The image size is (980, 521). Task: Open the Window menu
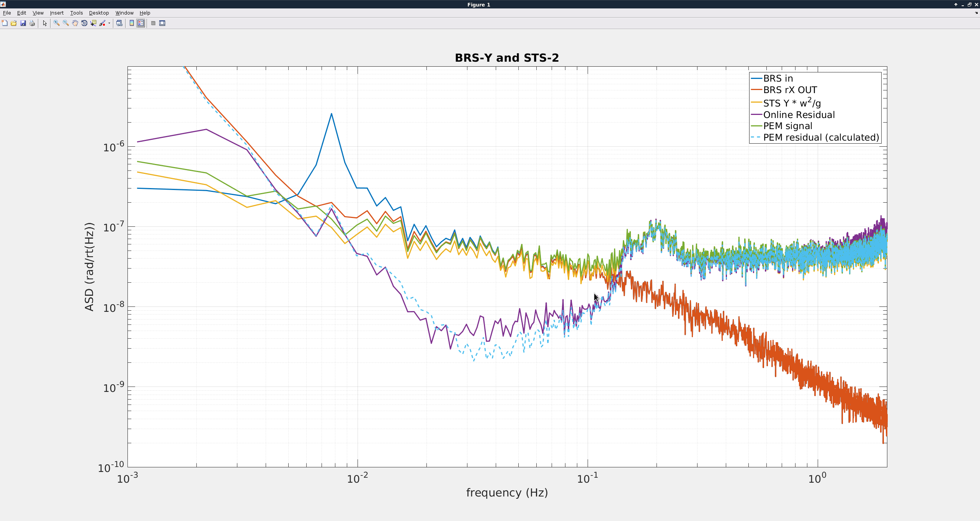(124, 13)
